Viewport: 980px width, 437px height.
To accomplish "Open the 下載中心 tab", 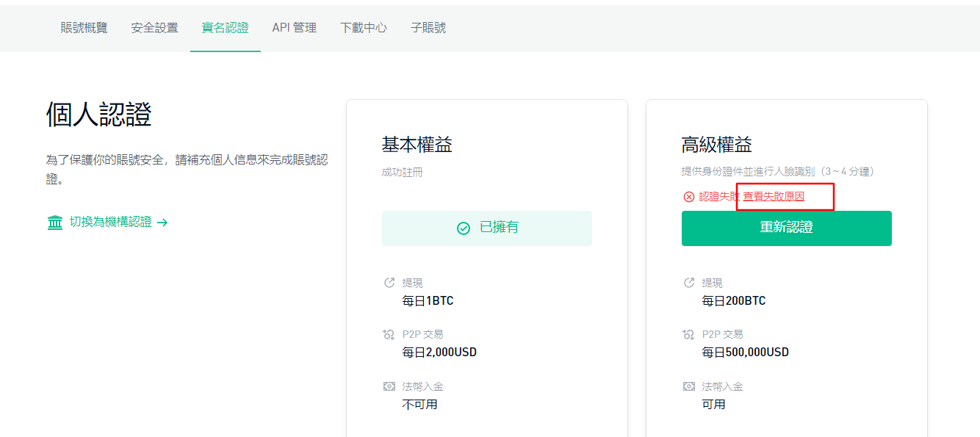I will pyautogui.click(x=364, y=28).
